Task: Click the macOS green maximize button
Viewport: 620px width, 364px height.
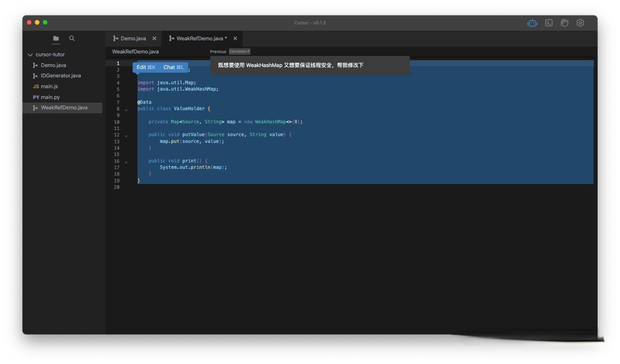Action: tap(45, 22)
